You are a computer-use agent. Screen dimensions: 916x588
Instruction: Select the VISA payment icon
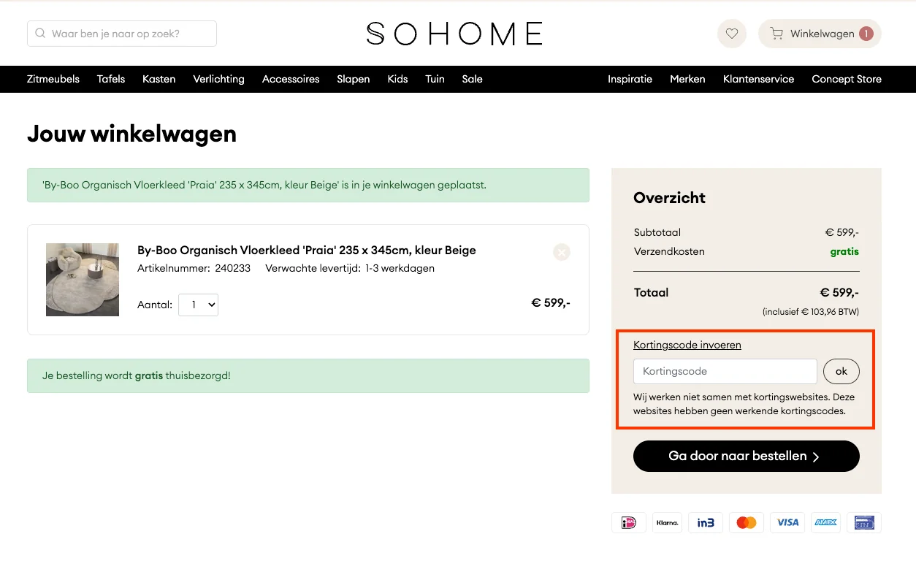click(x=787, y=522)
